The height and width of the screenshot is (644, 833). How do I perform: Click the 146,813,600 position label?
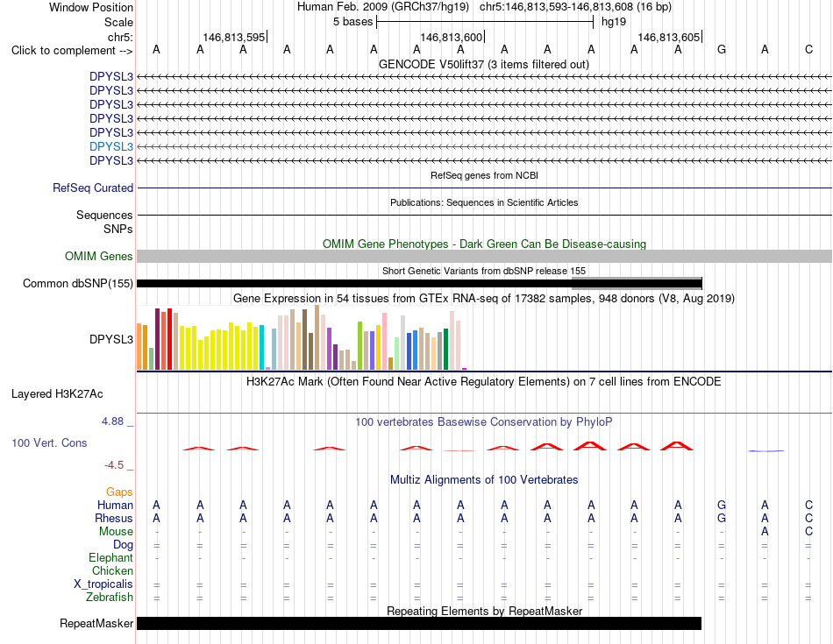click(x=451, y=37)
